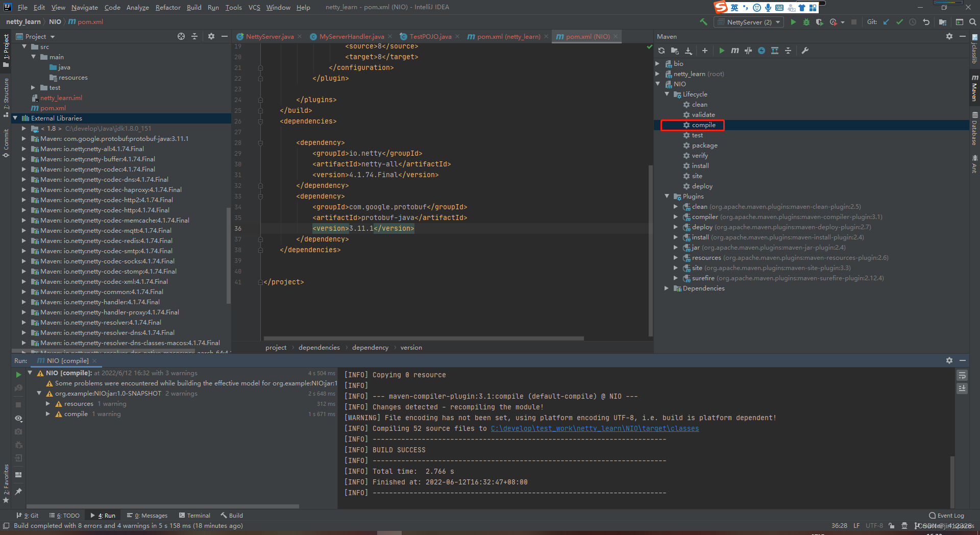Click Search Everywhere magnifier icon
Viewport: 980px width, 535px height.
(x=972, y=22)
